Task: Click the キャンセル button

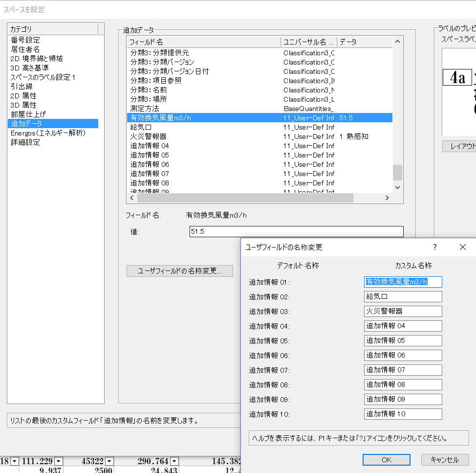Action: tap(445, 460)
